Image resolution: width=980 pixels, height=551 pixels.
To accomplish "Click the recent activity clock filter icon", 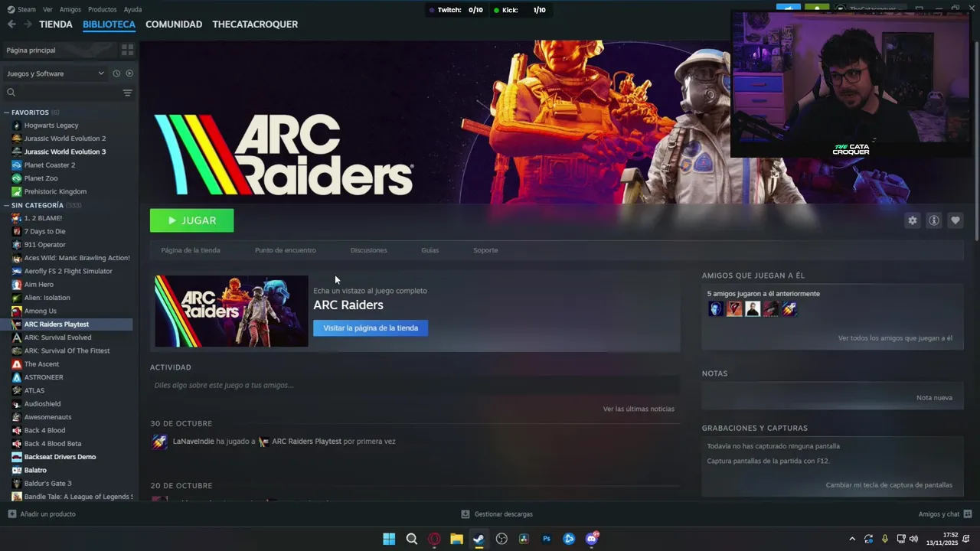I will pyautogui.click(x=116, y=73).
